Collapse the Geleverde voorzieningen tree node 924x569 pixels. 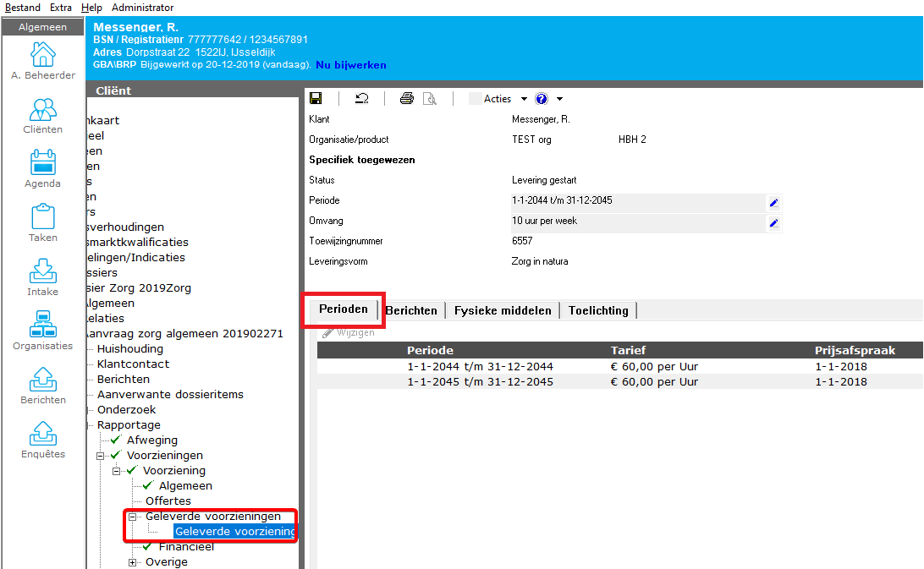tap(133, 517)
